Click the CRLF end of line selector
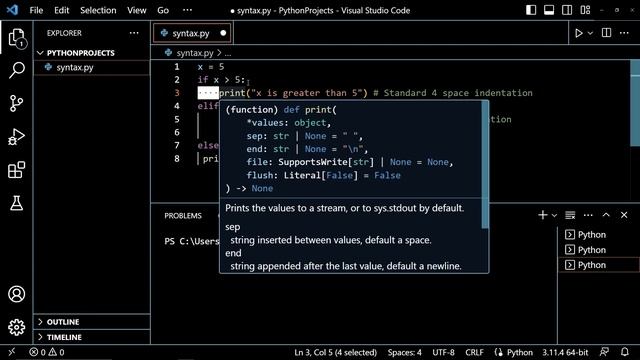Screen dimensions: 640x360 474,352
